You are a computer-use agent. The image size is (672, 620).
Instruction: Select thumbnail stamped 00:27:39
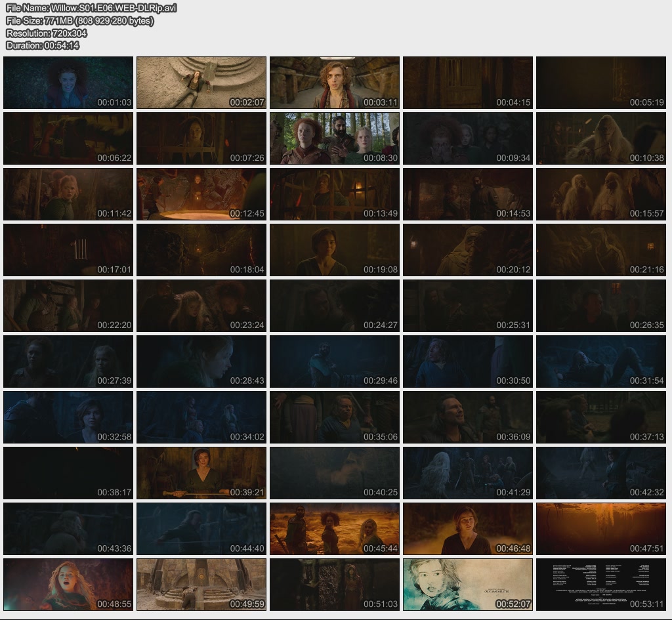coord(68,362)
